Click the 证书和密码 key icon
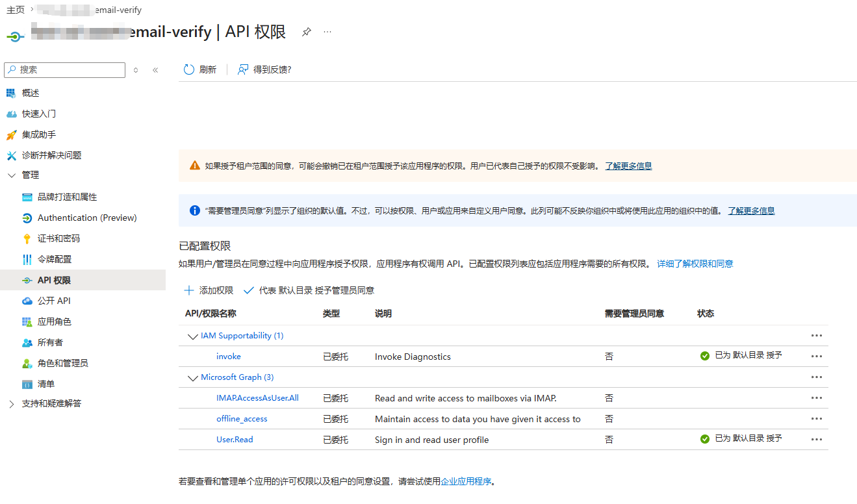The width and height of the screenshot is (857, 504). coord(27,238)
